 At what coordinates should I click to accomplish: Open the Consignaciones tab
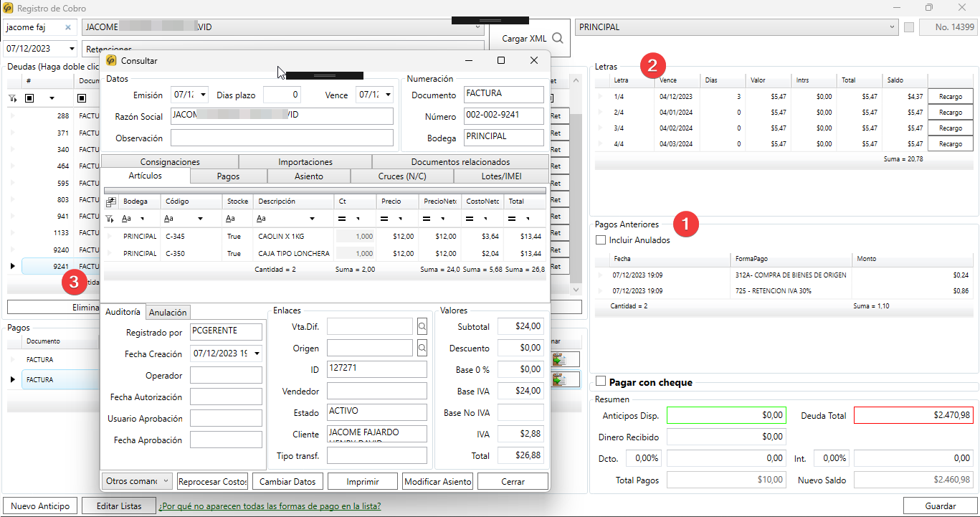click(170, 162)
